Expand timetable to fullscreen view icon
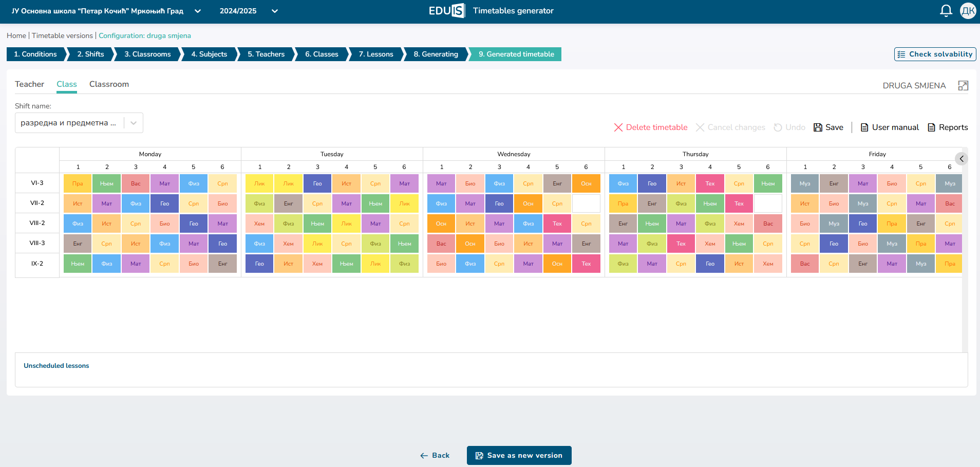The height and width of the screenshot is (467, 980). tap(963, 86)
